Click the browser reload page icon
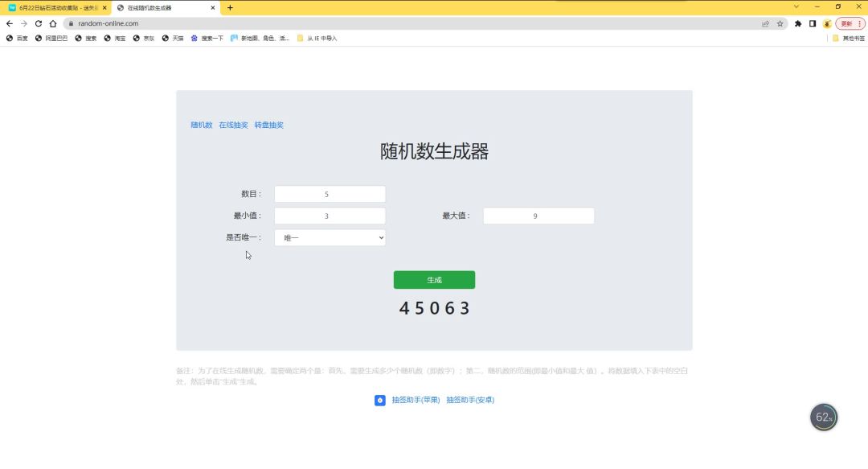The width and height of the screenshot is (868, 469). click(x=39, y=23)
